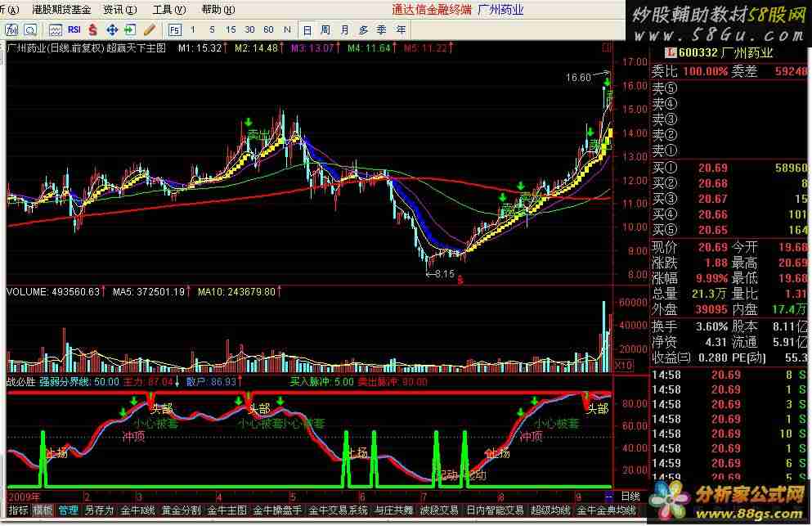812x526 pixels.
Task: Switch to 30-minute period
Action: [x=249, y=29]
